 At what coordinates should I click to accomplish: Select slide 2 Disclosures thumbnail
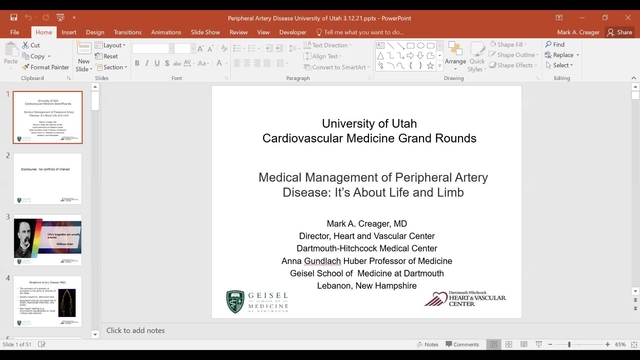[47, 179]
